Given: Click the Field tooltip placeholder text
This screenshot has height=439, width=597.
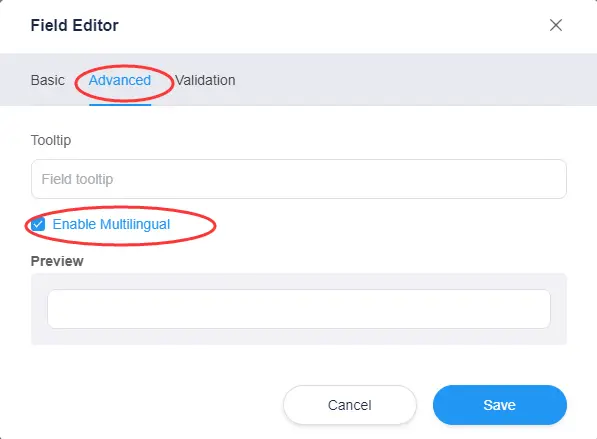Looking at the screenshot, I should pos(77,179).
